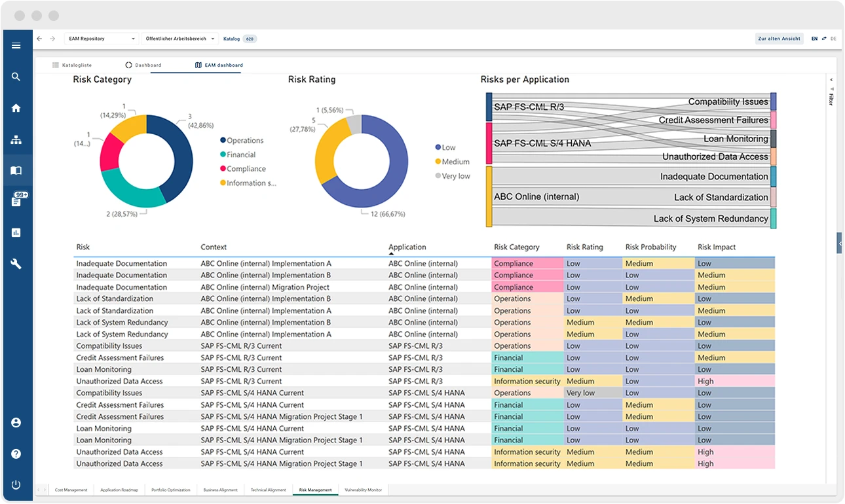845x504 pixels.
Task: Click the language swap arrows icon
Action: (824, 39)
